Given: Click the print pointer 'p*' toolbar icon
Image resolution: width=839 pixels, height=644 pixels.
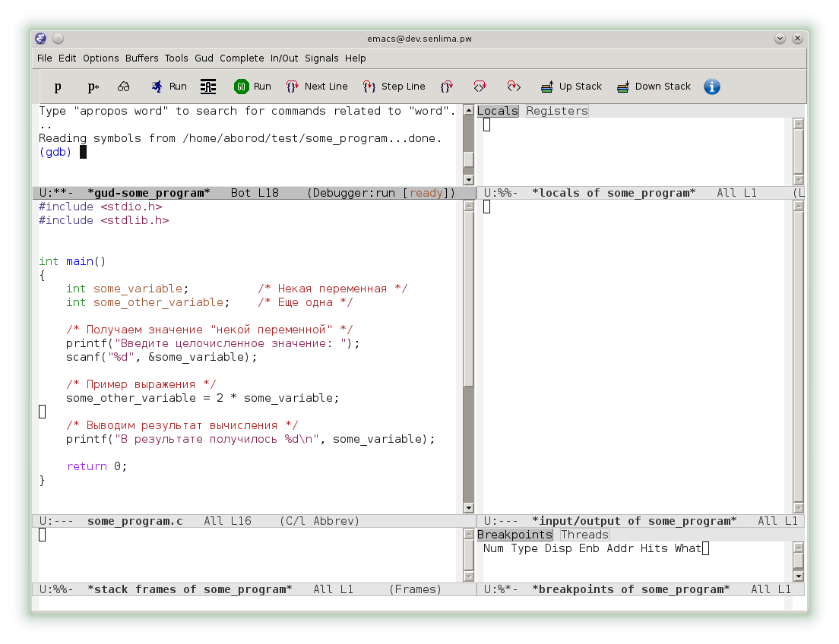Looking at the screenshot, I should pyautogui.click(x=93, y=87).
